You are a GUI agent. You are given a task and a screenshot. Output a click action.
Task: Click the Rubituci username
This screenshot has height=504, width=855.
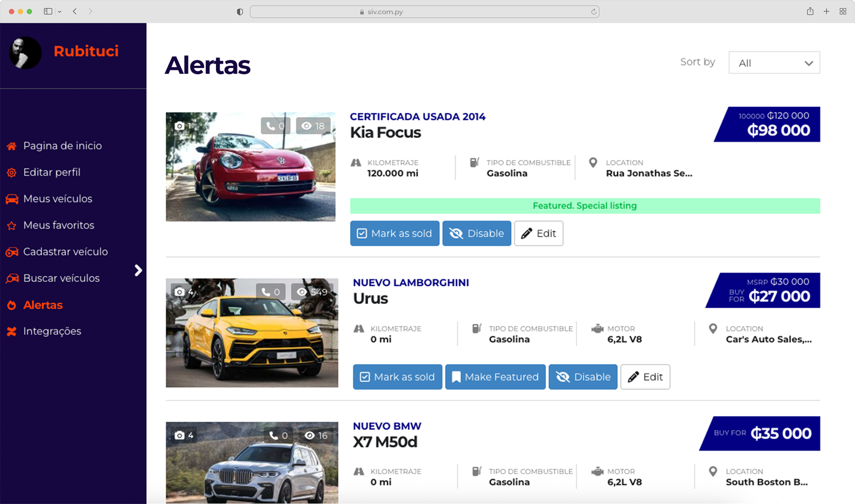(x=86, y=51)
